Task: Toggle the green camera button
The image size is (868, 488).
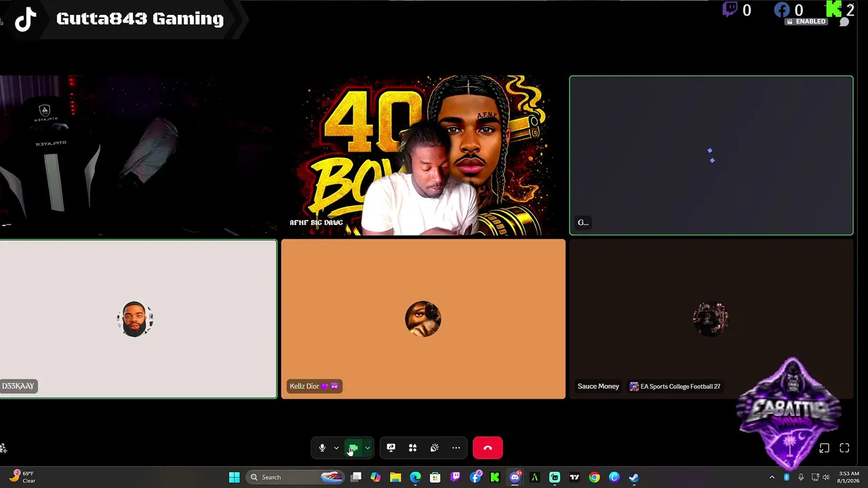Action: point(353,448)
